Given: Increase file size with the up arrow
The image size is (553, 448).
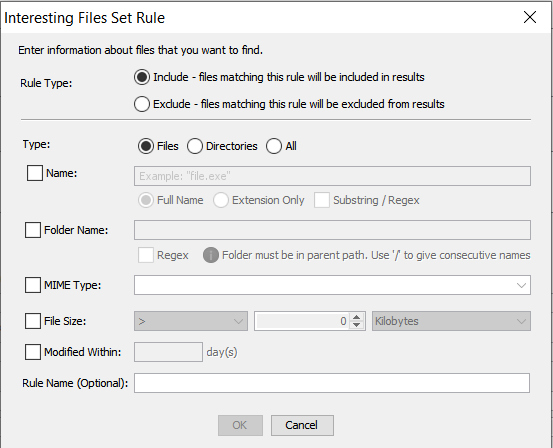Looking at the screenshot, I should (357, 317).
